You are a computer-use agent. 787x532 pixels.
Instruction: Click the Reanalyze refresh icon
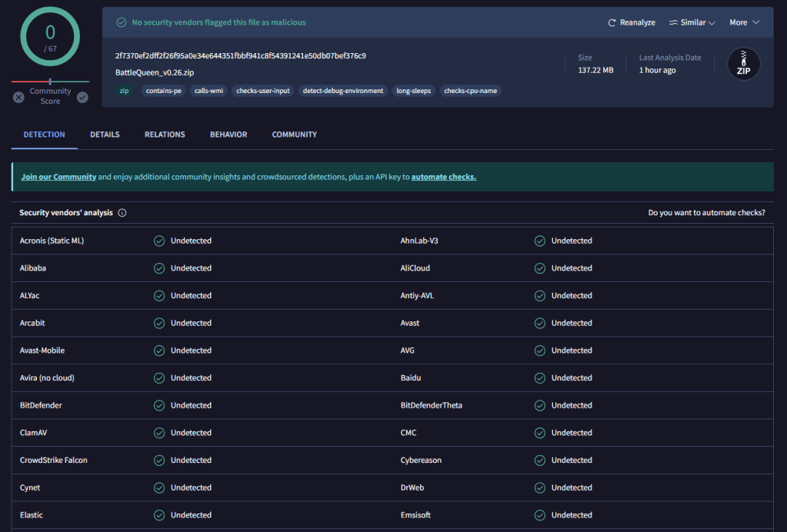pyautogui.click(x=612, y=23)
